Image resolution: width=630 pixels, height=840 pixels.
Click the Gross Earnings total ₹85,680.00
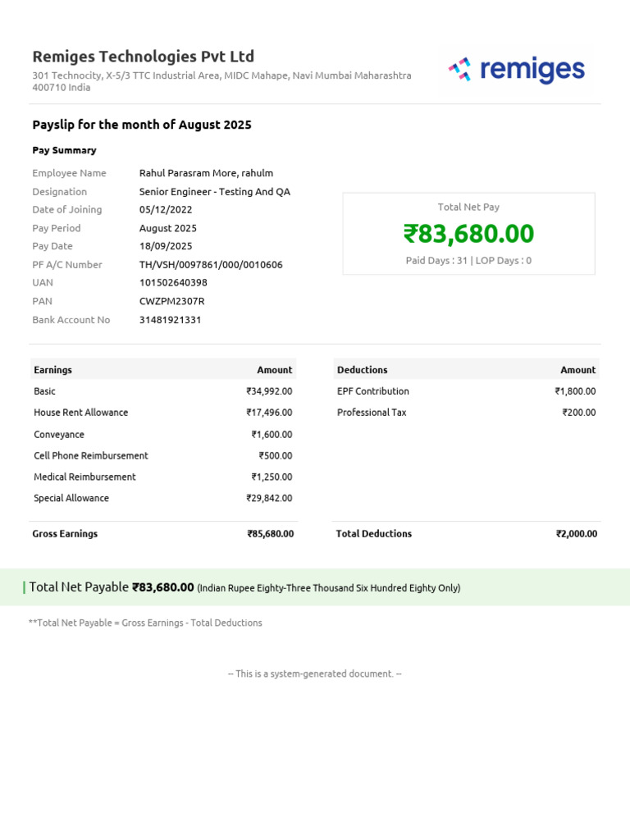point(271,533)
